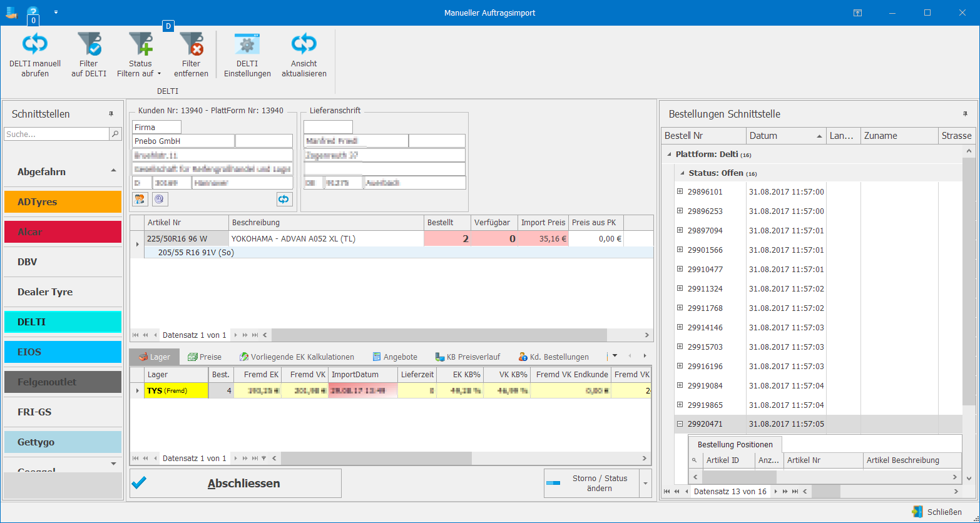
Task: Expand order 29914146 row
Action: [680, 328]
